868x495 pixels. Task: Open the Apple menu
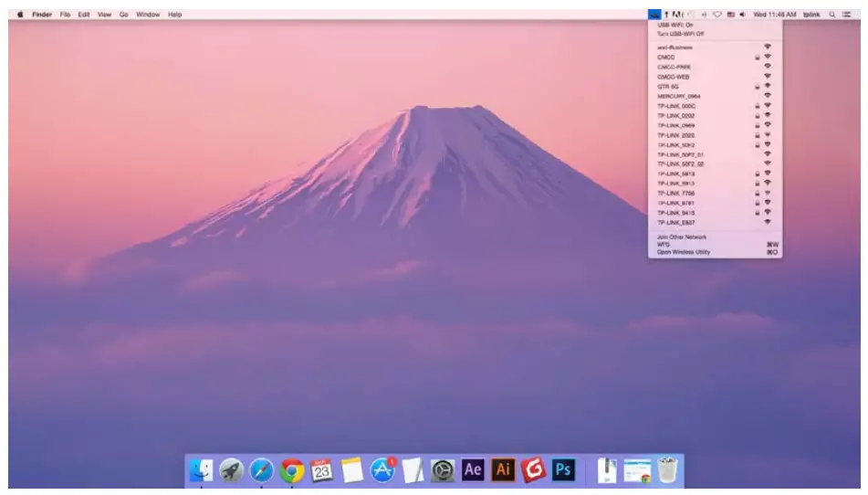coord(20,15)
